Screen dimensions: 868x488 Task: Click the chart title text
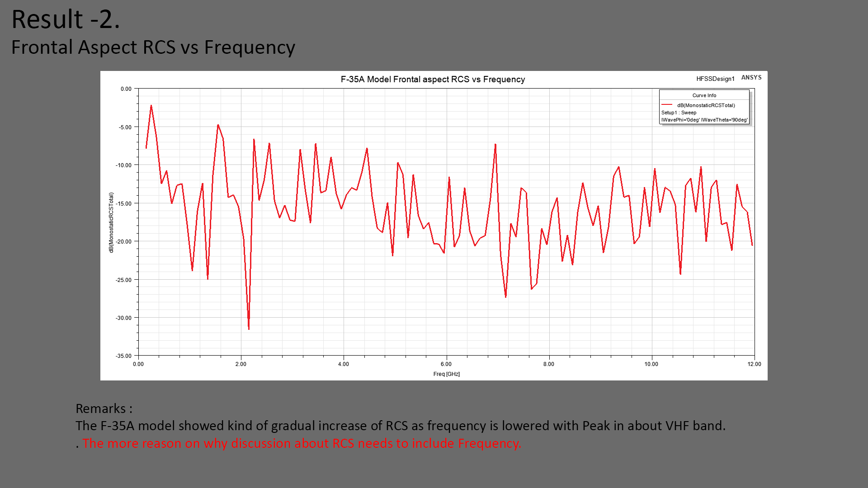tap(433, 80)
